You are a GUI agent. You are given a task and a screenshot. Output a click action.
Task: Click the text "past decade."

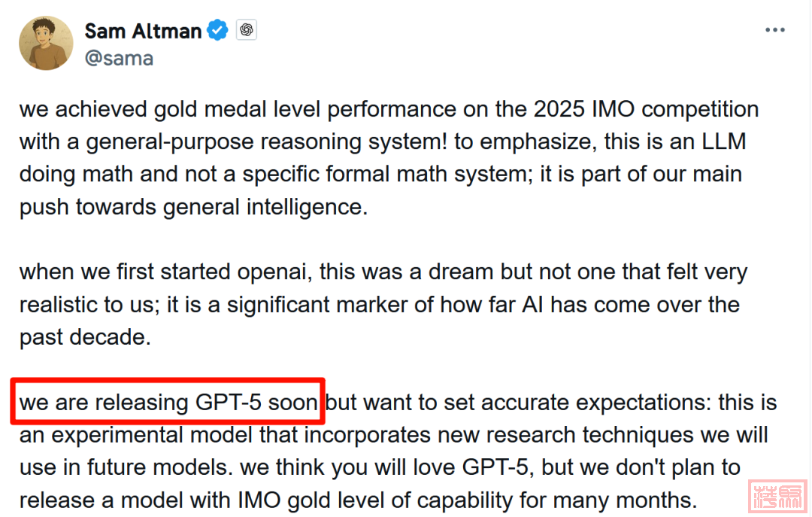point(86,338)
